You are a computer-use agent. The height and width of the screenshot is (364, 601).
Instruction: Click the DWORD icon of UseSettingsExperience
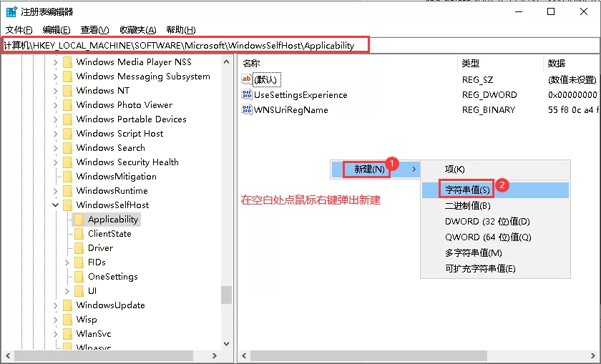(246, 94)
